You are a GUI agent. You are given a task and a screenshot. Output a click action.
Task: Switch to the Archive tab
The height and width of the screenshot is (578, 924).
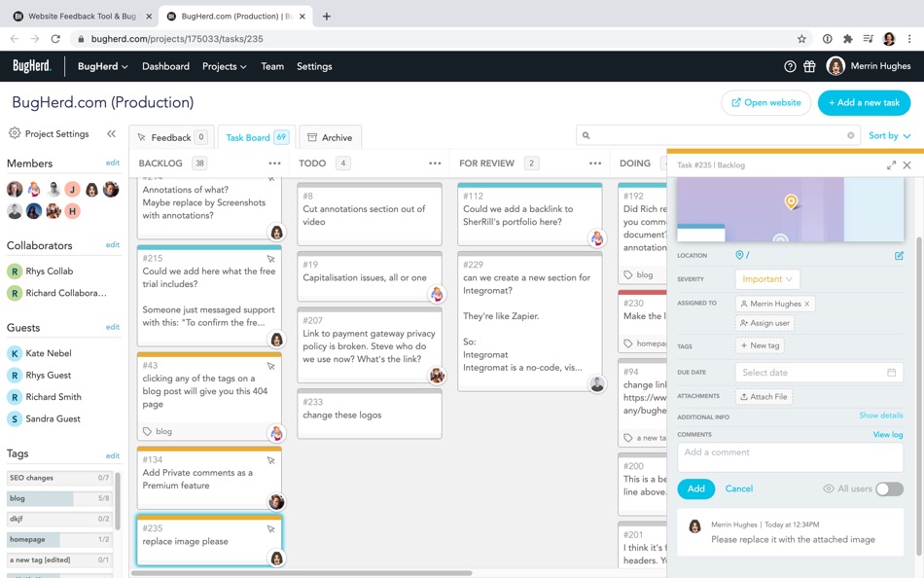pyautogui.click(x=330, y=137)
